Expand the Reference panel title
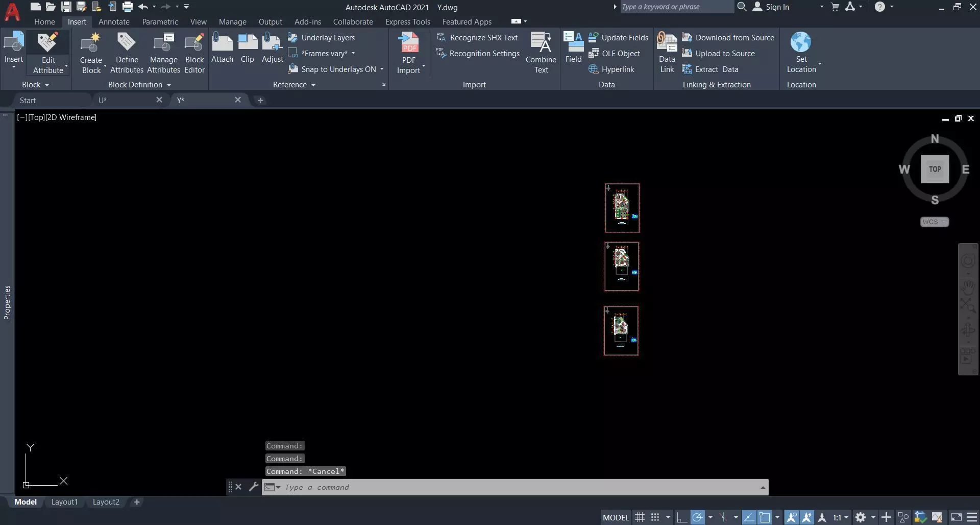This screenshot has height=525, width=980. point(294,85)
